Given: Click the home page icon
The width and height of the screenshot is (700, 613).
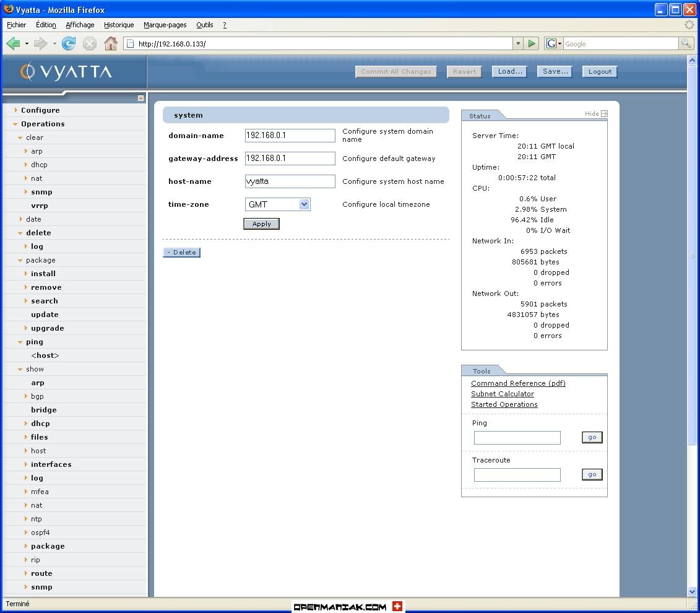Looking at the screenshot, I should (110, 43).
